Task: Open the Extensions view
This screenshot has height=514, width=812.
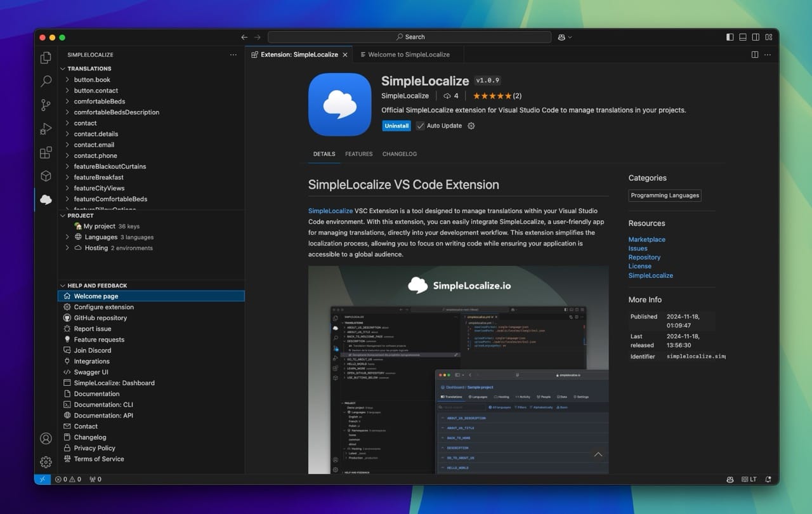Action: pos(46,152)
